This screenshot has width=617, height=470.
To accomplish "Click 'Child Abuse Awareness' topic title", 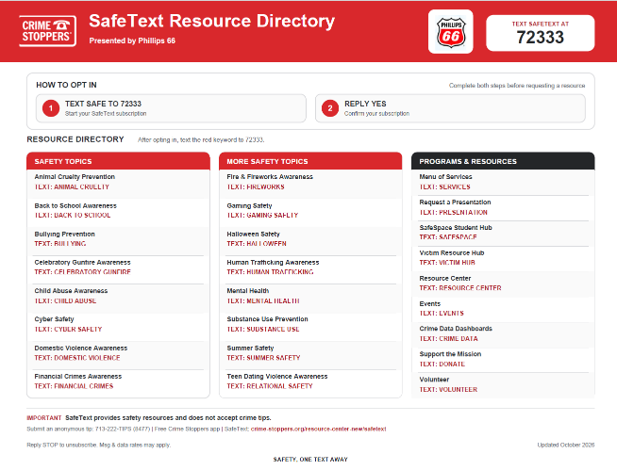I will point(71,291).
